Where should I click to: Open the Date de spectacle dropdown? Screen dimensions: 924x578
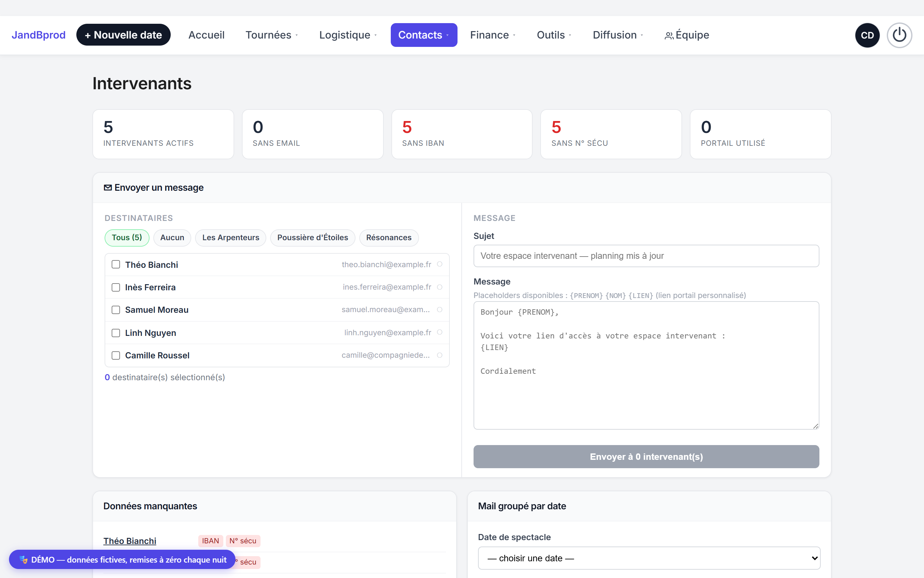[649, 558]
